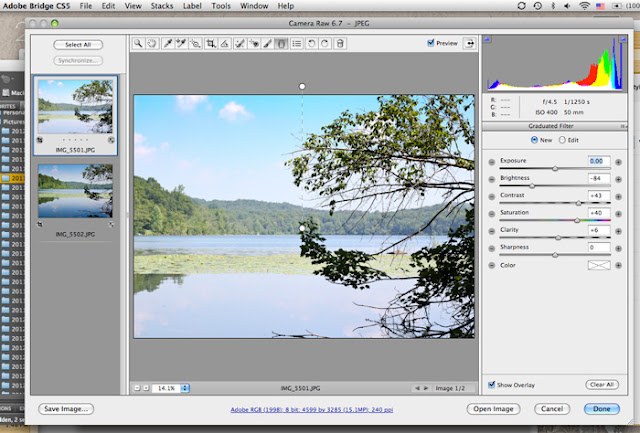Decrease Exposure with the minus icon
The width and height of the screenshot is (640, 433).
coord(492,162)
